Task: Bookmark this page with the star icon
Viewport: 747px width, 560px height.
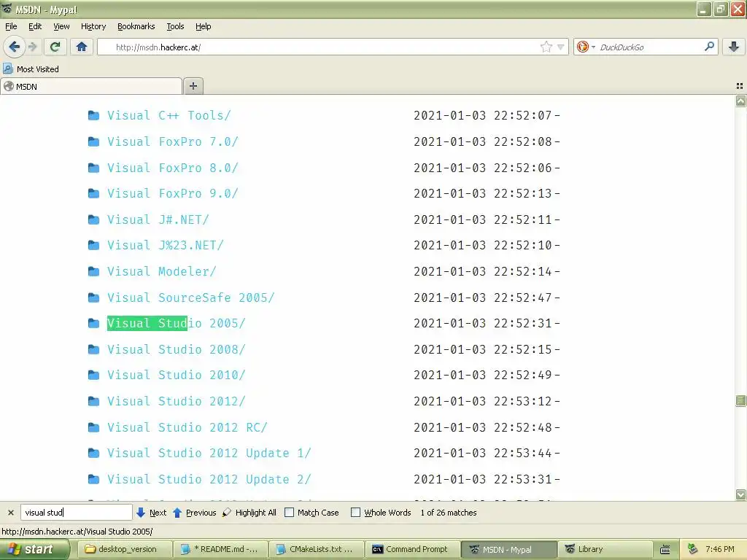Action: 546,47
